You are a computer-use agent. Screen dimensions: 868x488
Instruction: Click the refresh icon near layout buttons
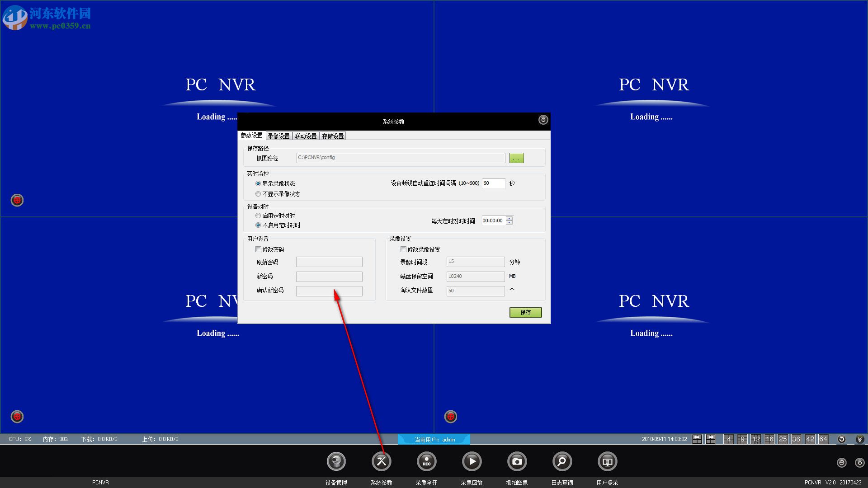tap(841, 439)
